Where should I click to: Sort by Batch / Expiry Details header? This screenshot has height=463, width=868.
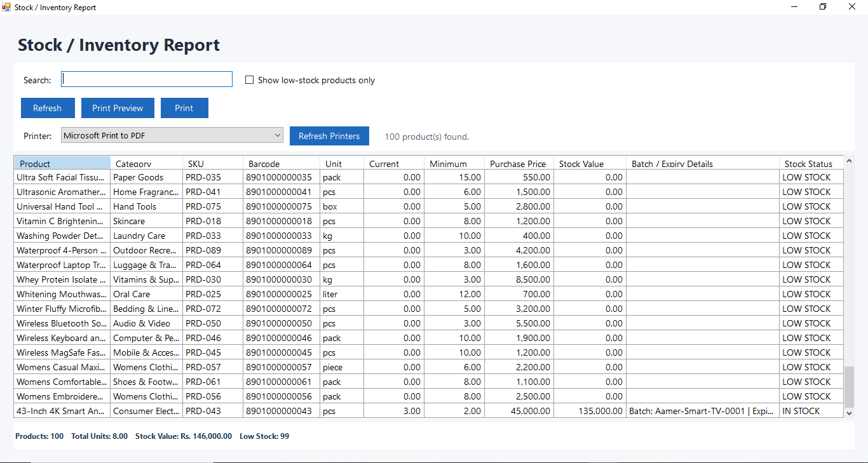click(x=703, y=163)
